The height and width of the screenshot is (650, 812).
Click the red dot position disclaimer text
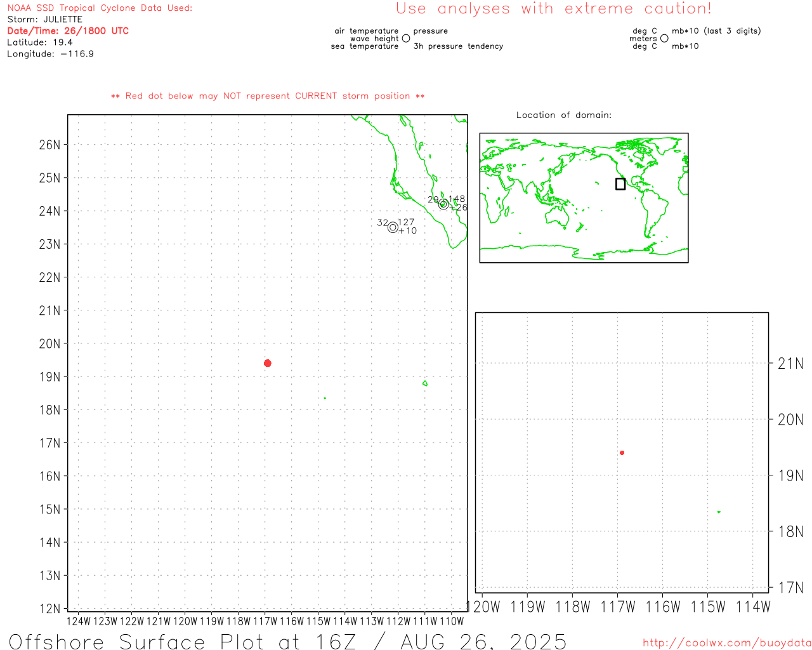click(268, 96)
